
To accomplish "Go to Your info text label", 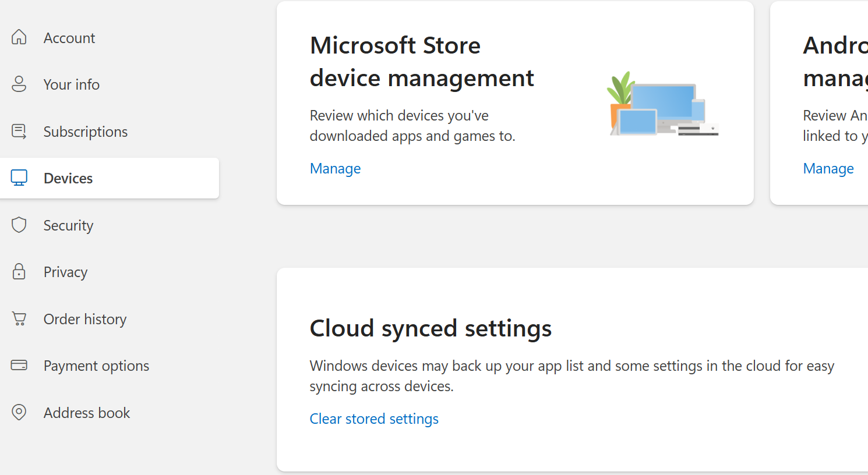I will (x=72, y=84).
